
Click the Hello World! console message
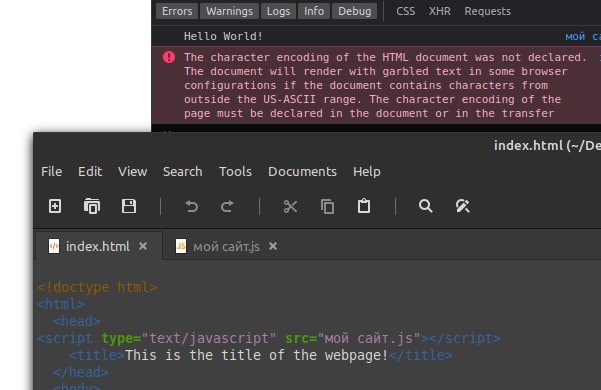coord(223,36)
